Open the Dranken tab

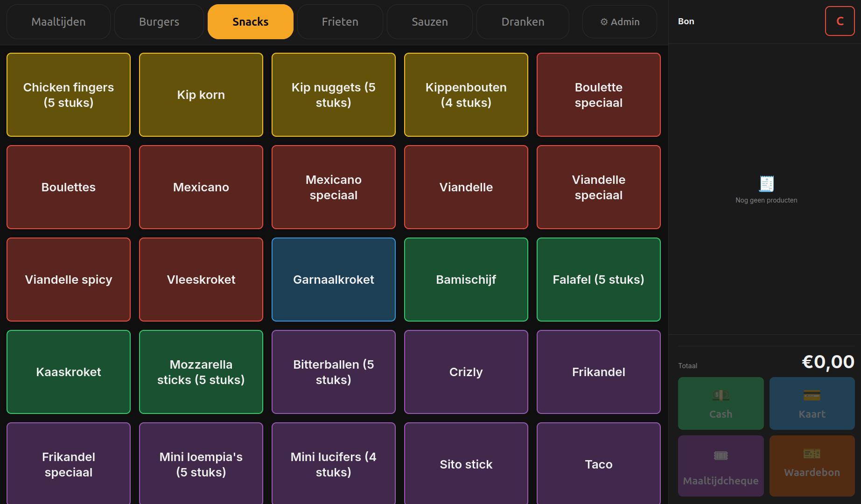tap(523, 21)
